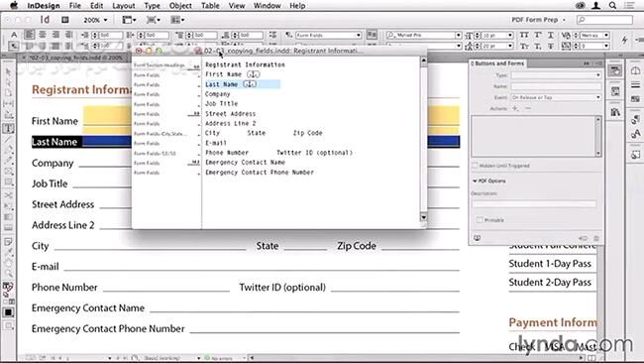Image resolution: width=644 pixels, height=363 pixels.
Task: Click 'Last Name' line in story editor
Action: pyautogui.click(x=221, y=84)
